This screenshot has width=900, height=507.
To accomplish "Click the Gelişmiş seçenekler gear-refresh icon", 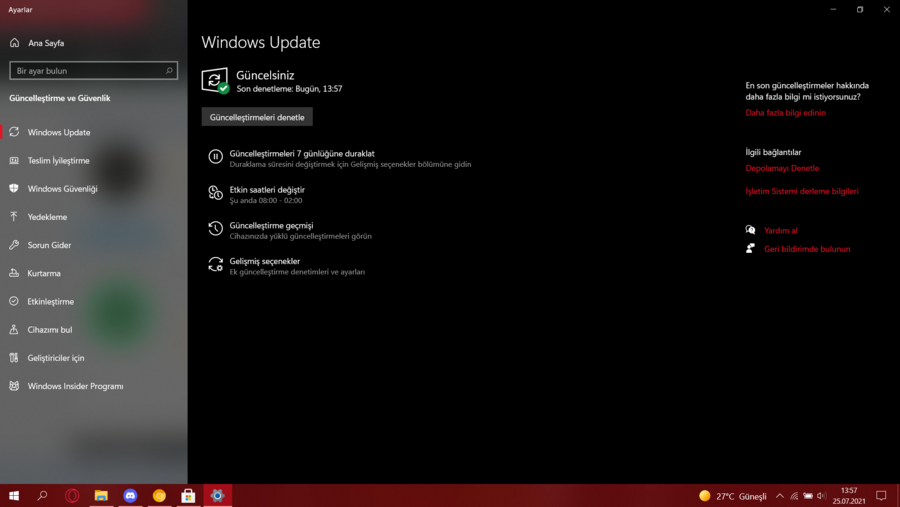I will pos(215,264).
